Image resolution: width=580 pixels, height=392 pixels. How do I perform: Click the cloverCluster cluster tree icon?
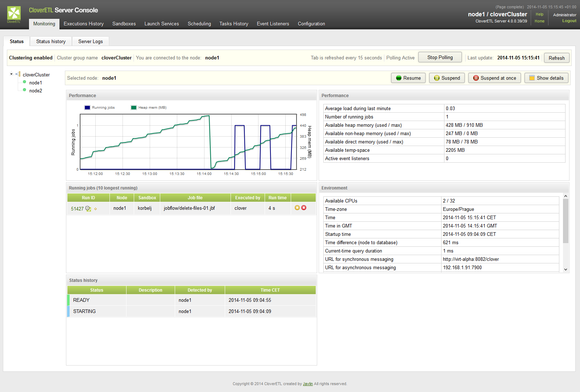pyautogui.click(x=18, y=74)
